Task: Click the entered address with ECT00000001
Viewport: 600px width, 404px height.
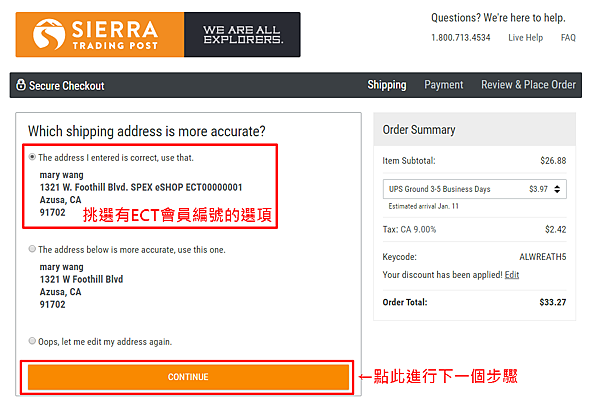Action: (x=141, y=194)
